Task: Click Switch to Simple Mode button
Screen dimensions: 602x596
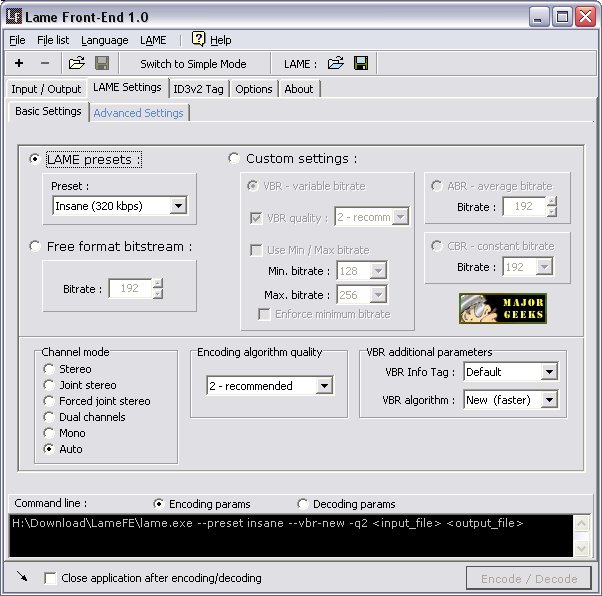Action: click(x=193, y=64)
